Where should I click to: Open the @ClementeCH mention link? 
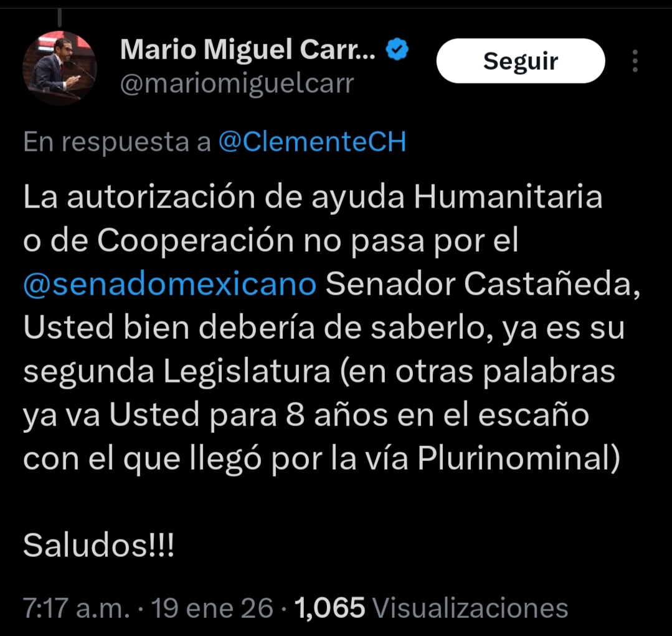(x=313, y=142)
